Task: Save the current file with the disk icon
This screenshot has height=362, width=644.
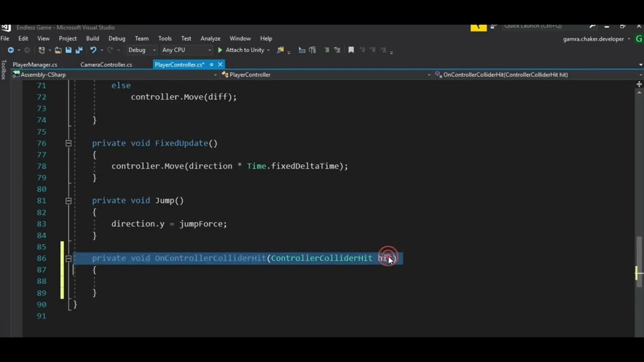Action: (68, 50)
